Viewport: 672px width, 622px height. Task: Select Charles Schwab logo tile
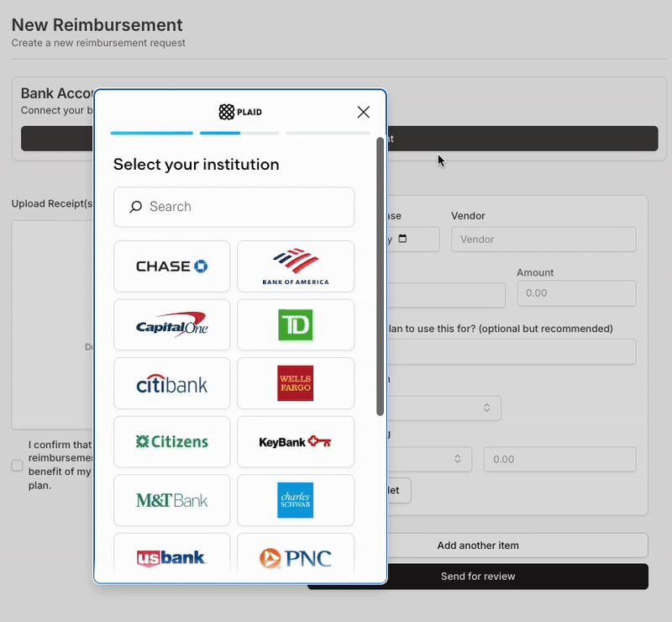296,501
